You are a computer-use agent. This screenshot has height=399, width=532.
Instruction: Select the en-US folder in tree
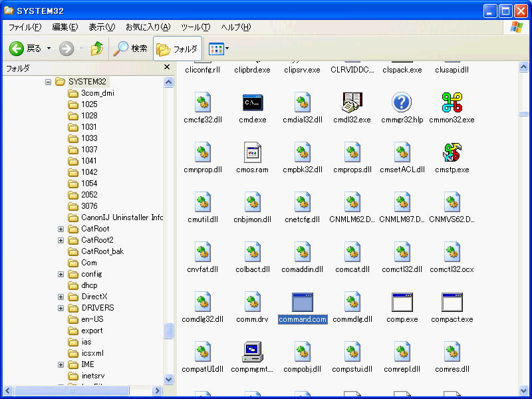coord(86,319)
